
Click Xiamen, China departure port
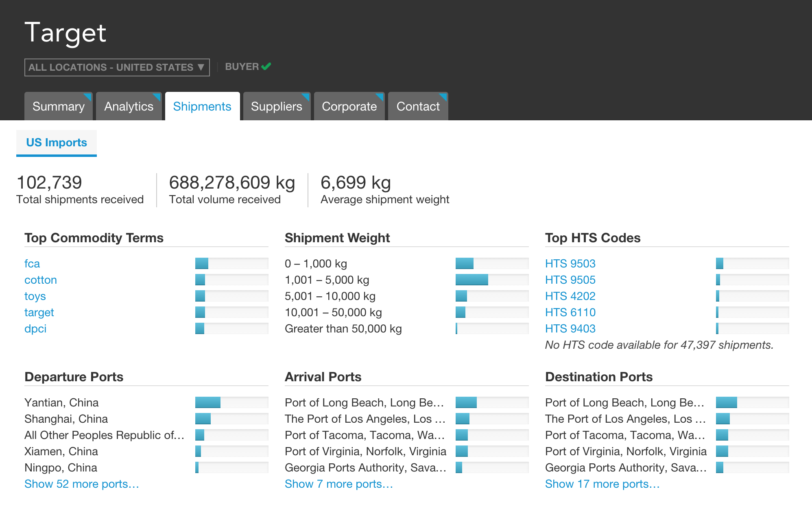61,452
